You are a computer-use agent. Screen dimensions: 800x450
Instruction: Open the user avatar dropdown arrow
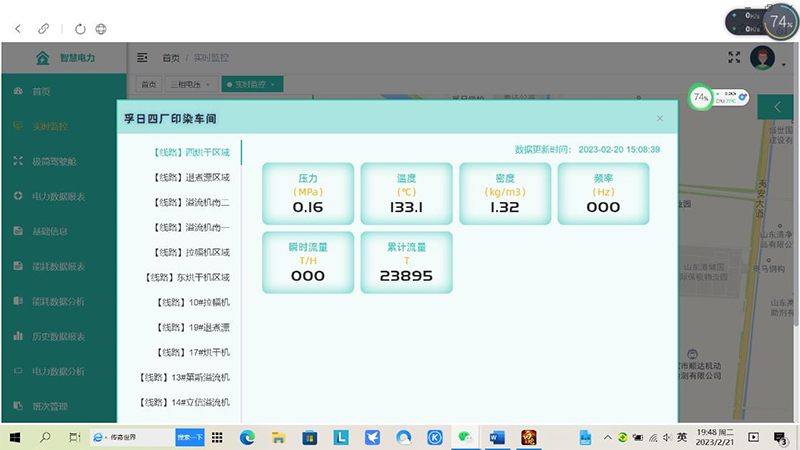[x=784, y=65]
